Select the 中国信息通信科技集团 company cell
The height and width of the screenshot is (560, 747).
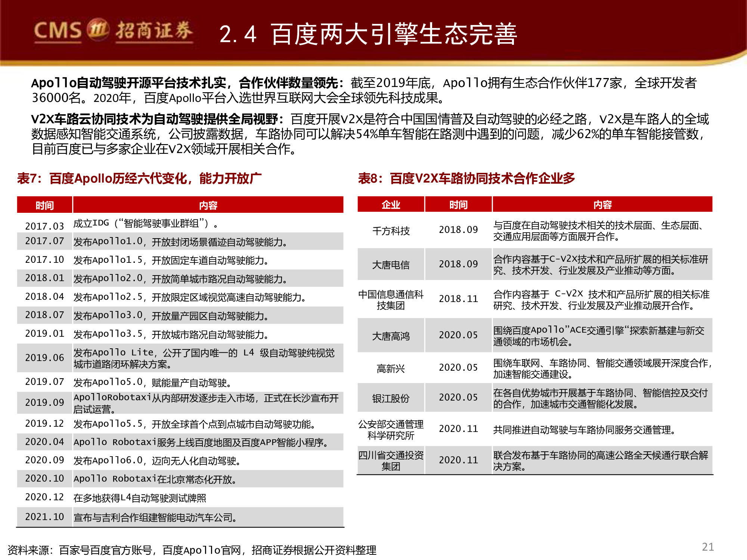click(391, 300)
